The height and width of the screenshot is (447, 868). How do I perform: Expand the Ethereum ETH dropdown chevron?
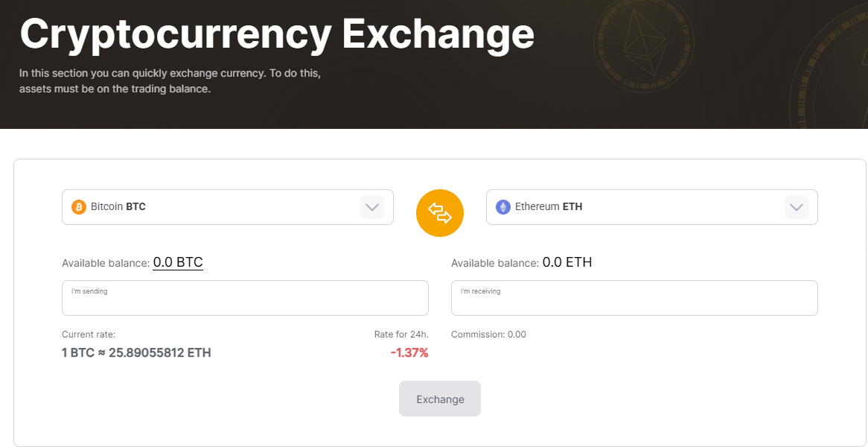pos(797,207)
